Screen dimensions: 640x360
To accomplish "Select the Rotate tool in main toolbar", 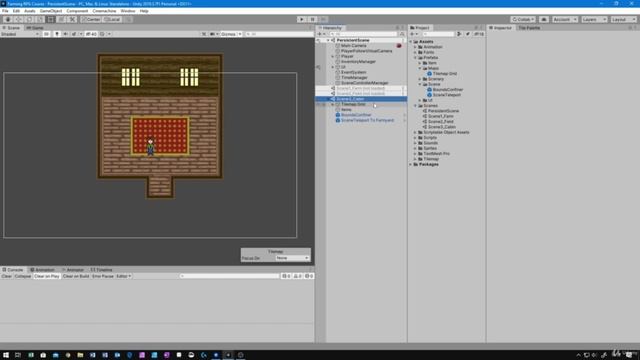I will click(x=29, y=19).
